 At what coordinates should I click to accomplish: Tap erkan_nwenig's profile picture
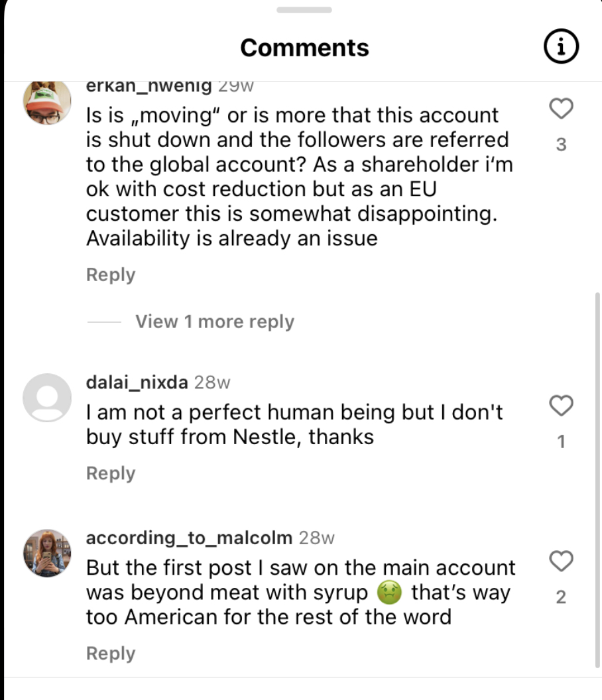pos(47,101)
